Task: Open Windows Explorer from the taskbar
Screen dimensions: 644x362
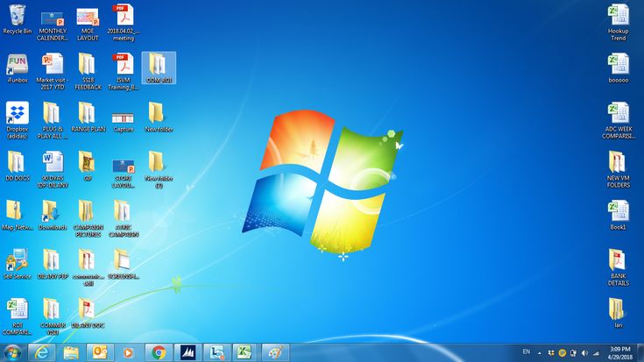Action: 71,352
